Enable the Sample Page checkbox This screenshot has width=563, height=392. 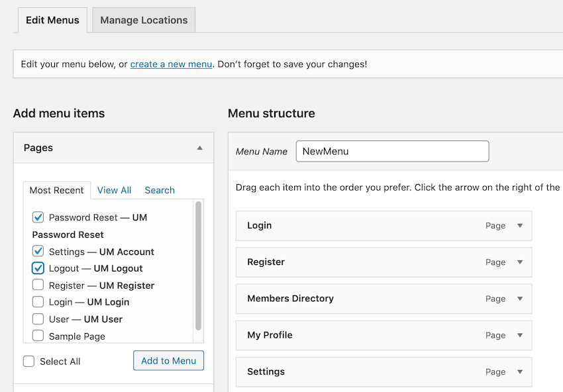pos(38,336)
